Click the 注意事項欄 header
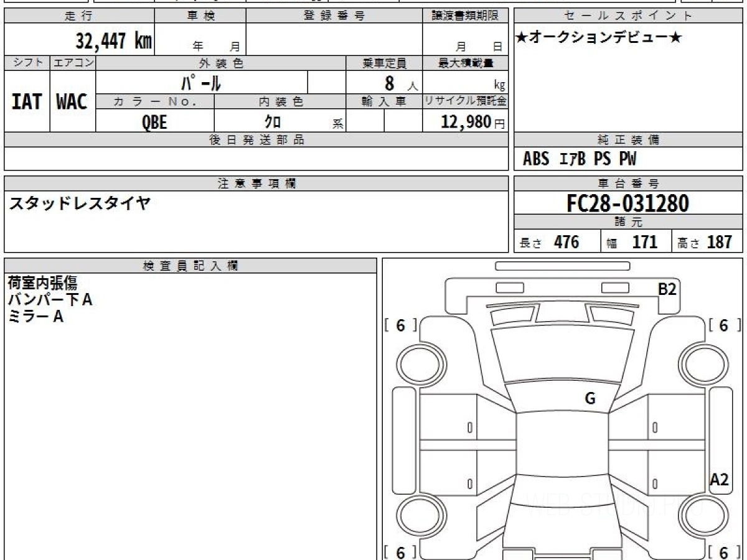 pos(256,184)
